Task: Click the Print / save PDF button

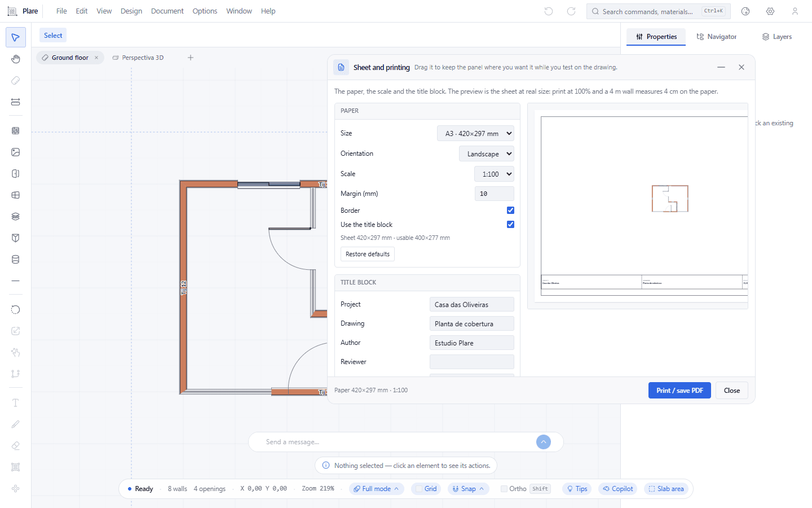Action: pyautogui.click(x=679, y=391)
